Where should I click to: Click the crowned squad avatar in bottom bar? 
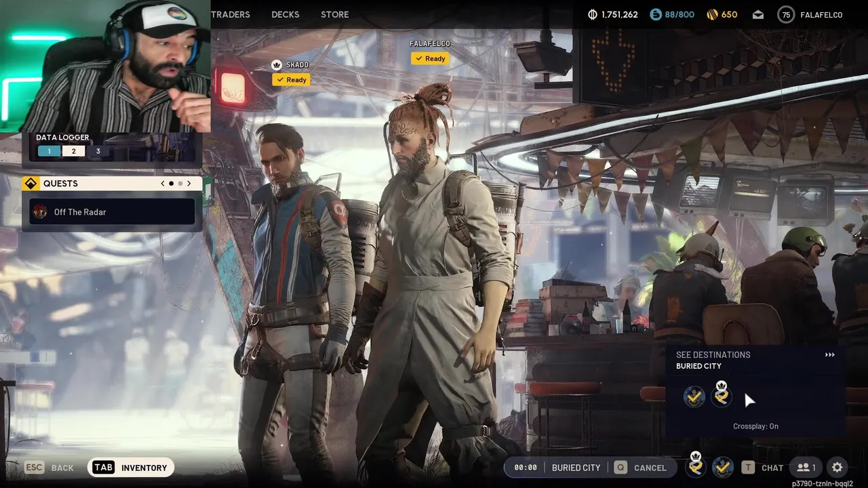[695, 466]
